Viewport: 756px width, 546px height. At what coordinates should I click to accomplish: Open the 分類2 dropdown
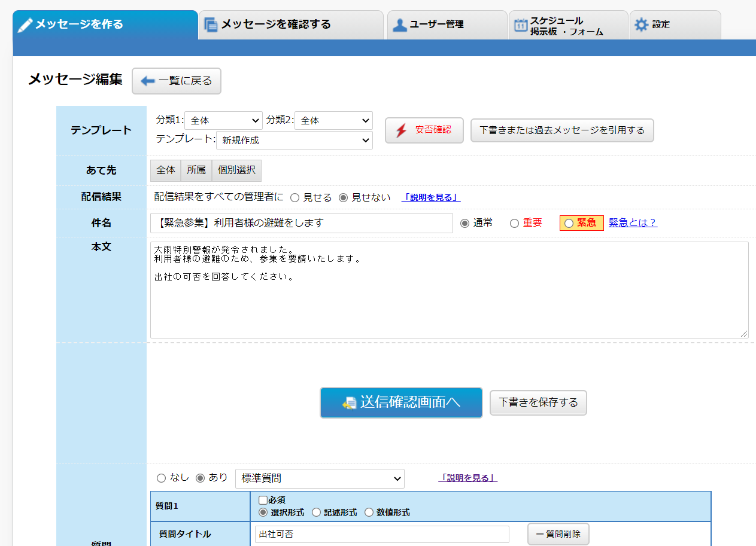[334, 120]
